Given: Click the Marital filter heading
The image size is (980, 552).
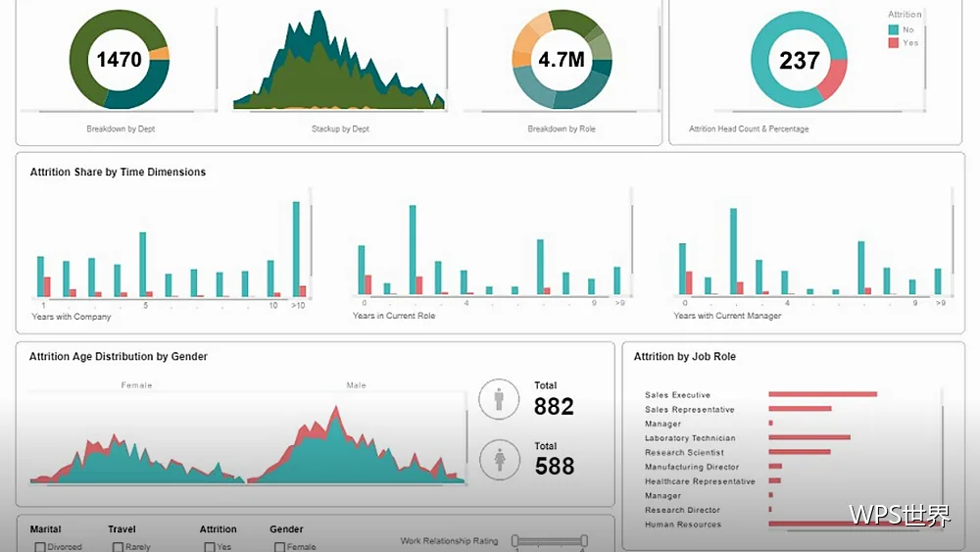Looking at the screenshot, I should point(46,528).
